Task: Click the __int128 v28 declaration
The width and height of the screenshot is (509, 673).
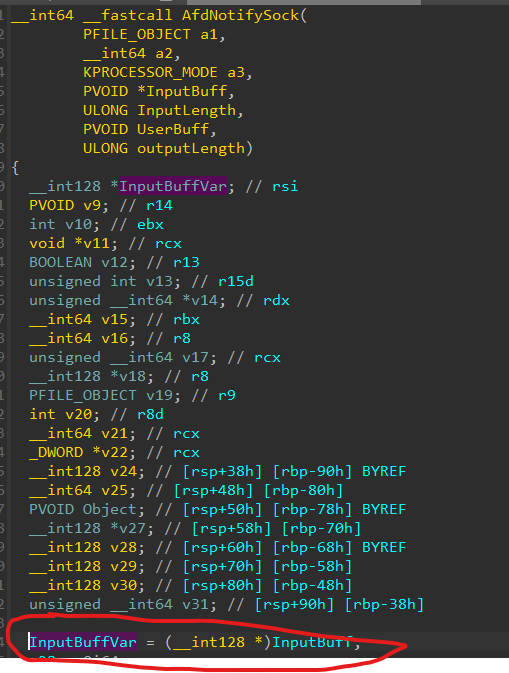Action: (87, 547)
